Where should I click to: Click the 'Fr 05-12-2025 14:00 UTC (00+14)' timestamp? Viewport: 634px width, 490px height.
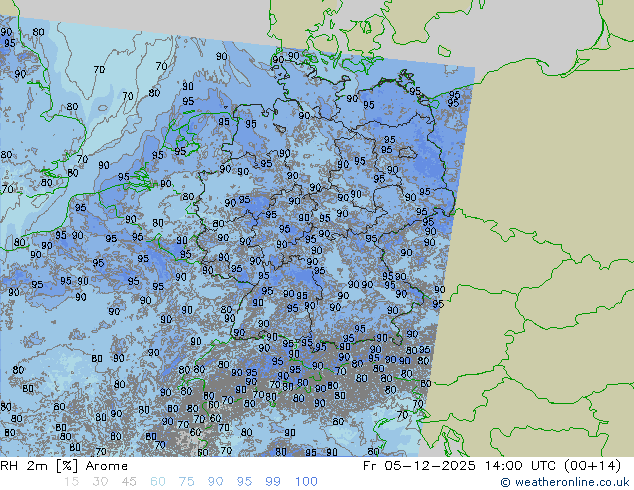click(492, 466)
